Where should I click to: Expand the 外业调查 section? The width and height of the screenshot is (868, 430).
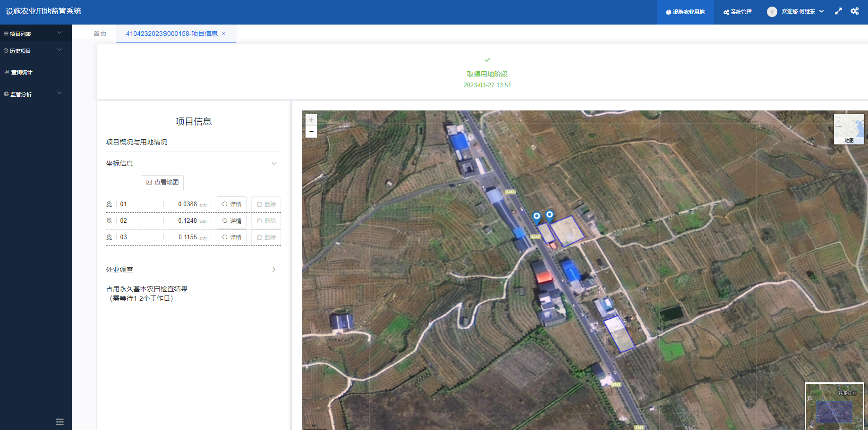point(193,270)
